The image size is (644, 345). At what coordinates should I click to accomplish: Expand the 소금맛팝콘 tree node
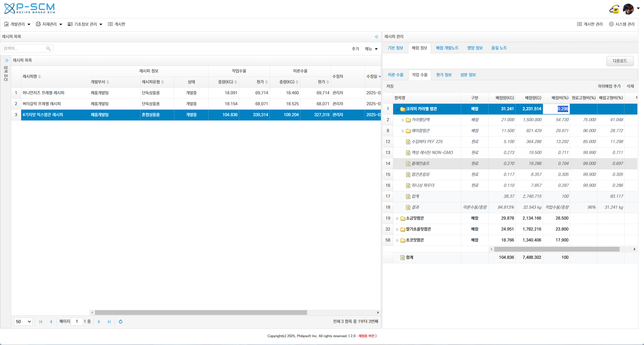click(397, 219)
